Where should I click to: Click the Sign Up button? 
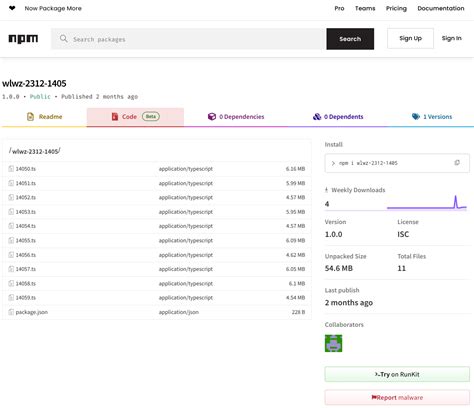tap(410, 38)
